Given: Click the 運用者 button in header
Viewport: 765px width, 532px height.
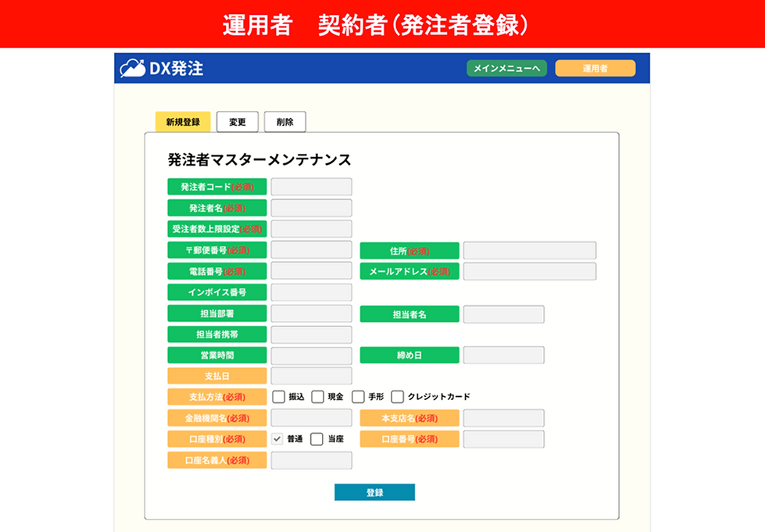Looking at the screenshot, I should [x=595, y=68].
